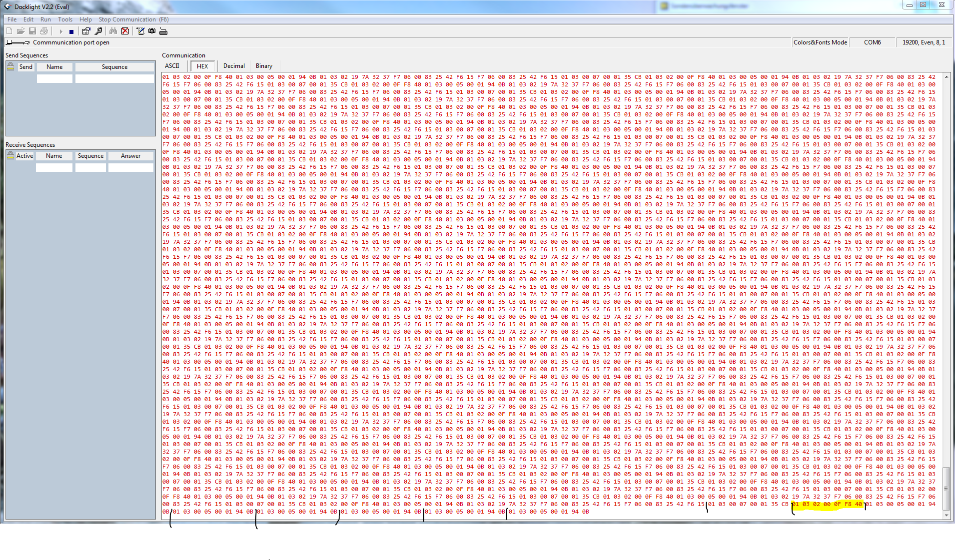Click the Start Communication play arrow
Image resolution: width=955 pixels, height=560 pixels.
tap(61, 31)
